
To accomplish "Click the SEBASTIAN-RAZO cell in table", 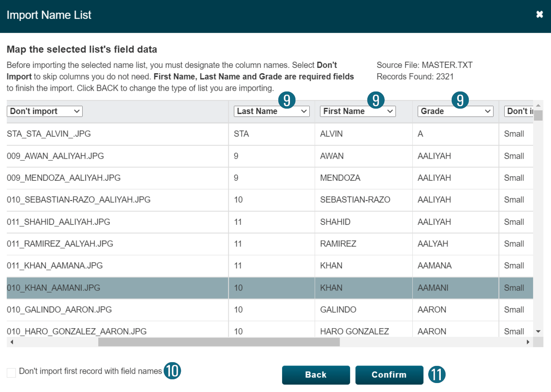I will [355, 200].
